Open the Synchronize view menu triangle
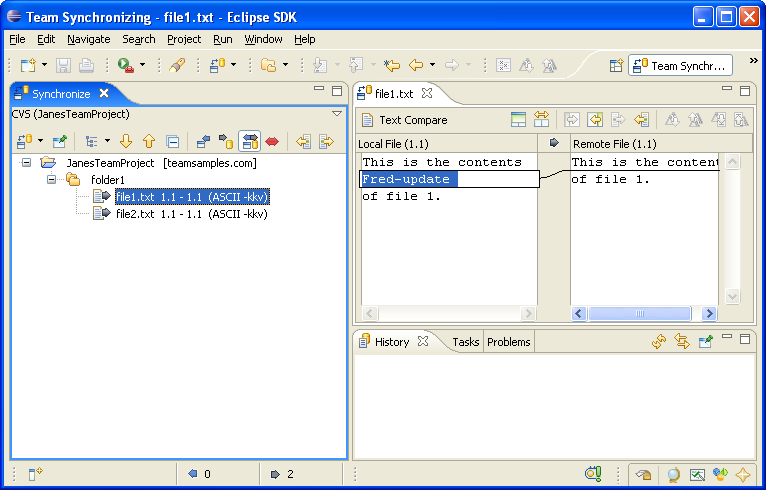766x490 pixels. [337, 113]
